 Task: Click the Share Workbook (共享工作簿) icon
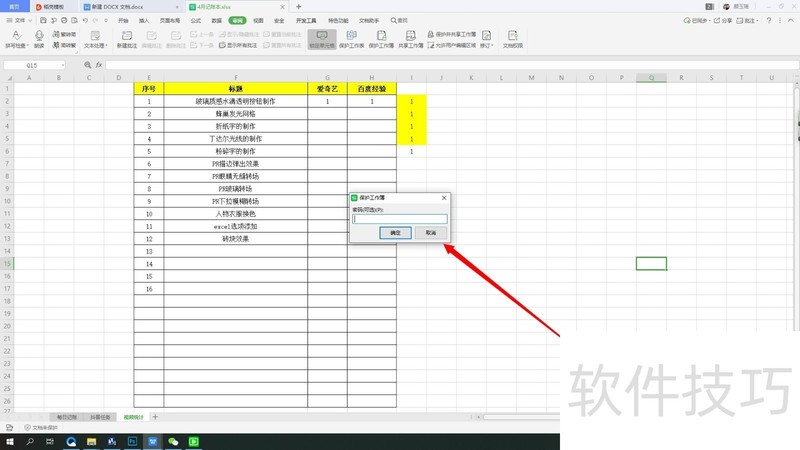coord(411,35)
